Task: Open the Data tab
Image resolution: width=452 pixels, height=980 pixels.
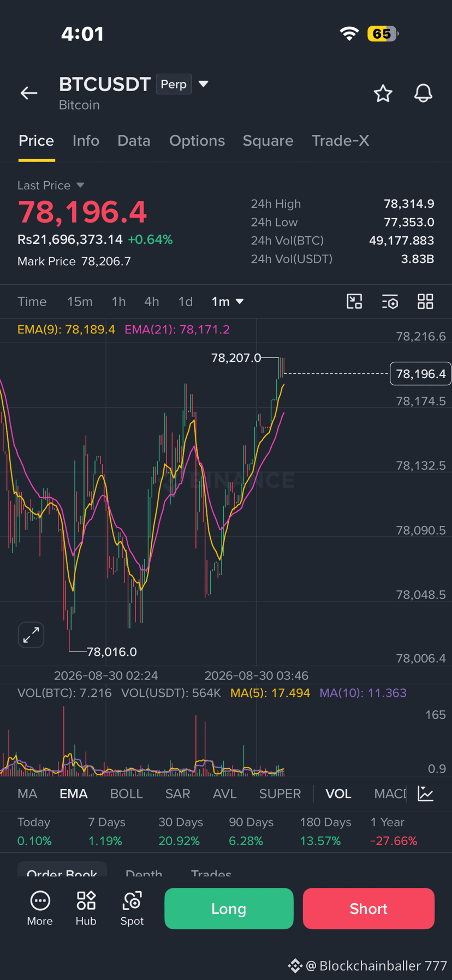Action: 134,141
